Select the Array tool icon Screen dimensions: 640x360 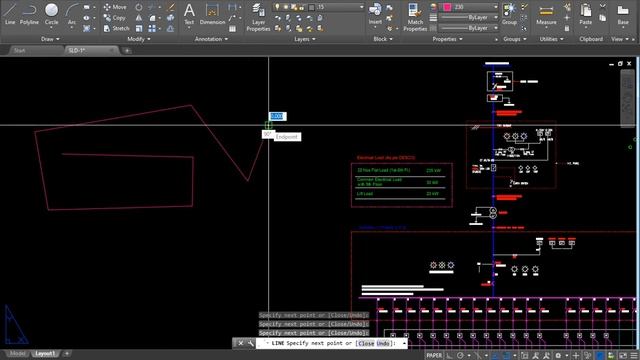click(152, 28)
